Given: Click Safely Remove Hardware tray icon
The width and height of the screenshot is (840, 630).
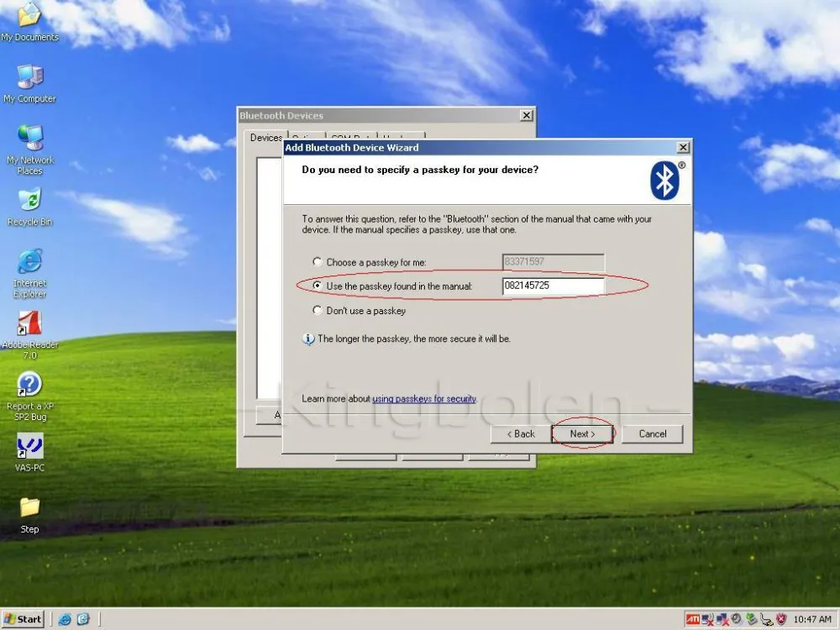Looking at the screenshot, I should pyautogui.click(x=751, y=619).
